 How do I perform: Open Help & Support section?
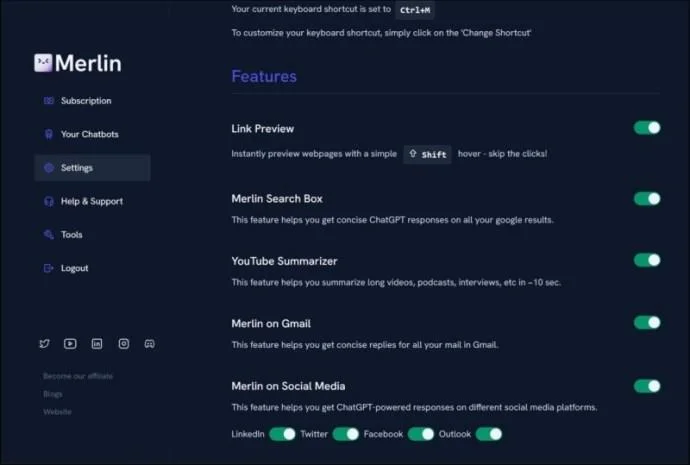click(x=92, y=201)
